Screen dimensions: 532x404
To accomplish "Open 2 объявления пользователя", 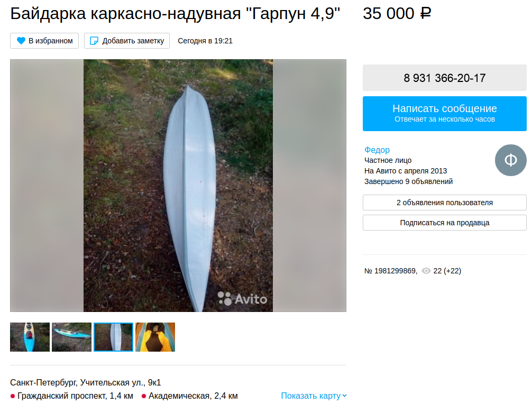I will pos(444,203).
